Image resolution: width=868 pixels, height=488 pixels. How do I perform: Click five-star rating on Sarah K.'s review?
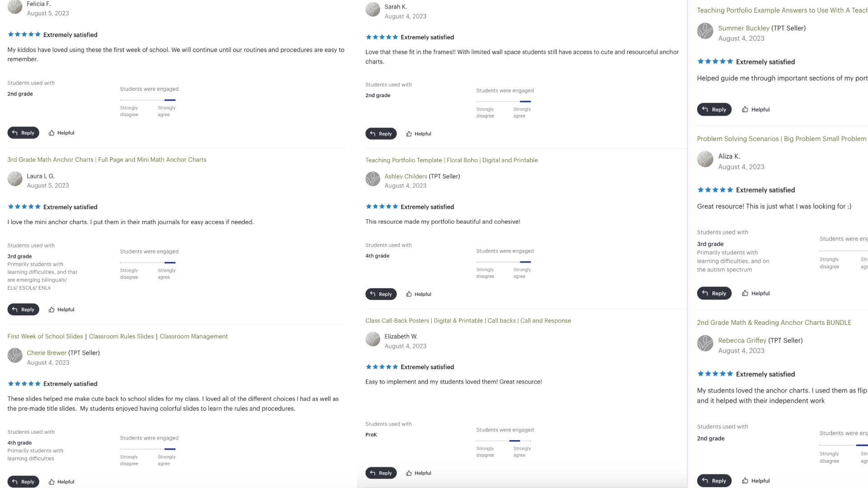382,37
